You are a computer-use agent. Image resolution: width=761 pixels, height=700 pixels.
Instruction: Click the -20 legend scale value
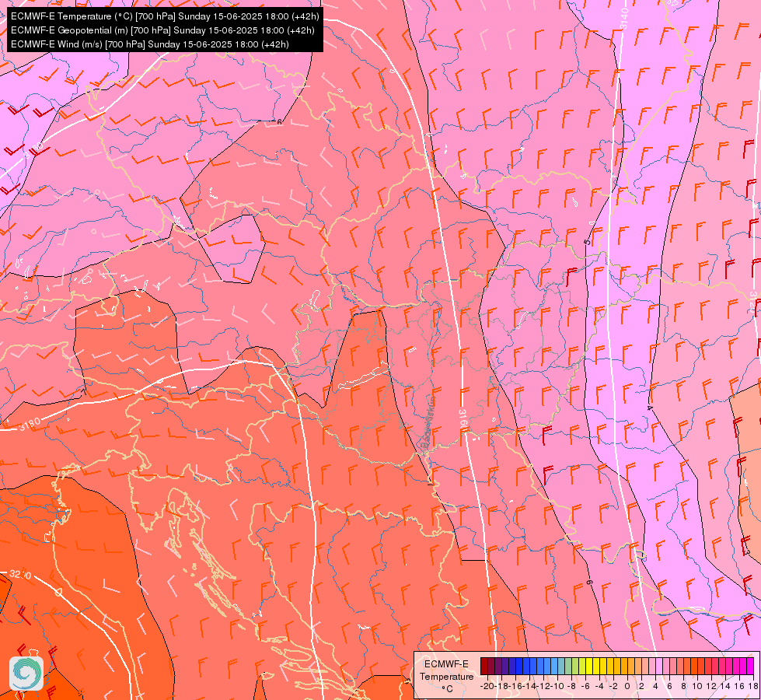tap(487, 686)
